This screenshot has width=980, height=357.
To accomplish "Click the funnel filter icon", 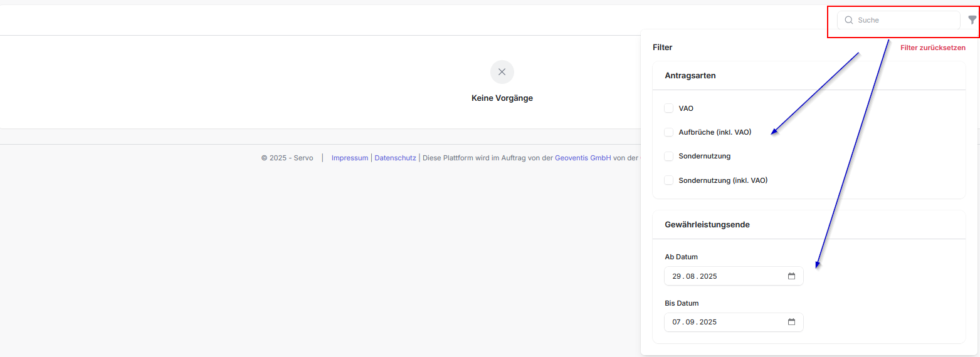I will click(972, 20).
